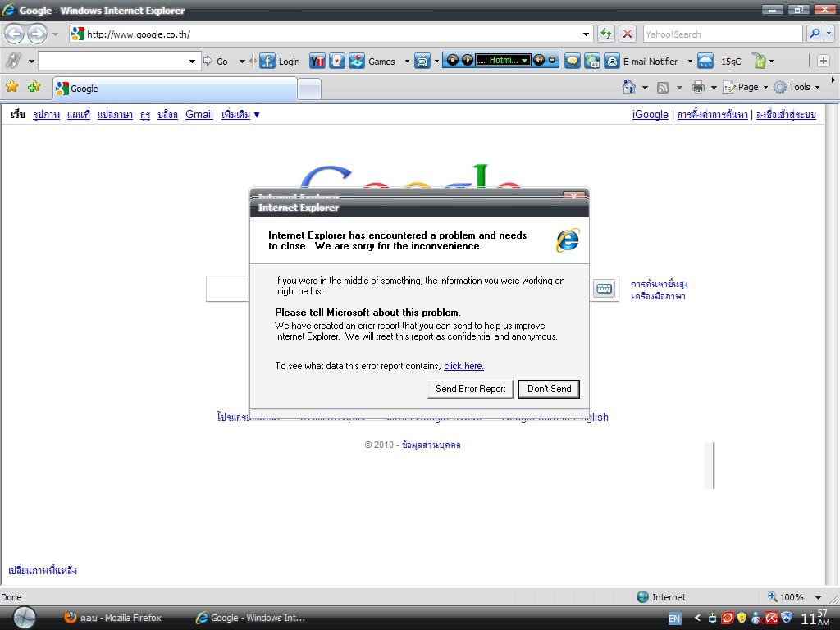
Task: Open the Facebook Login toolbar button
Action: (280, 61)
